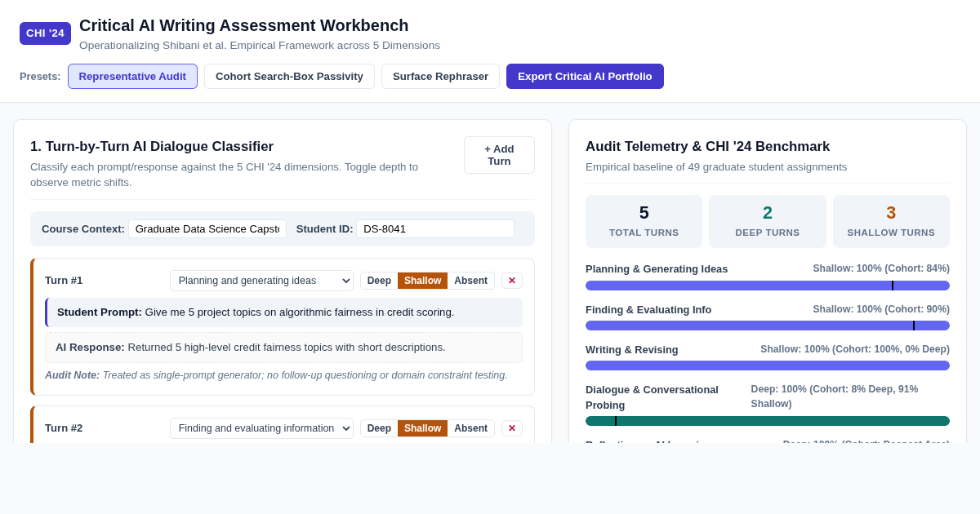The width and height of the screenshot is (980, 514).
Task: Click Writing & Revising progress bar
Action: [x=768, y=366]
